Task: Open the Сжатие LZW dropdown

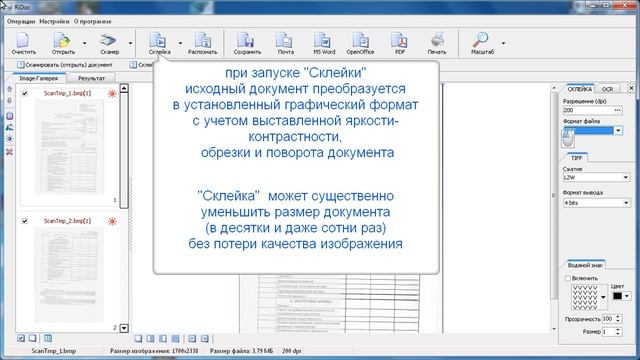Action: pos(626,178)
